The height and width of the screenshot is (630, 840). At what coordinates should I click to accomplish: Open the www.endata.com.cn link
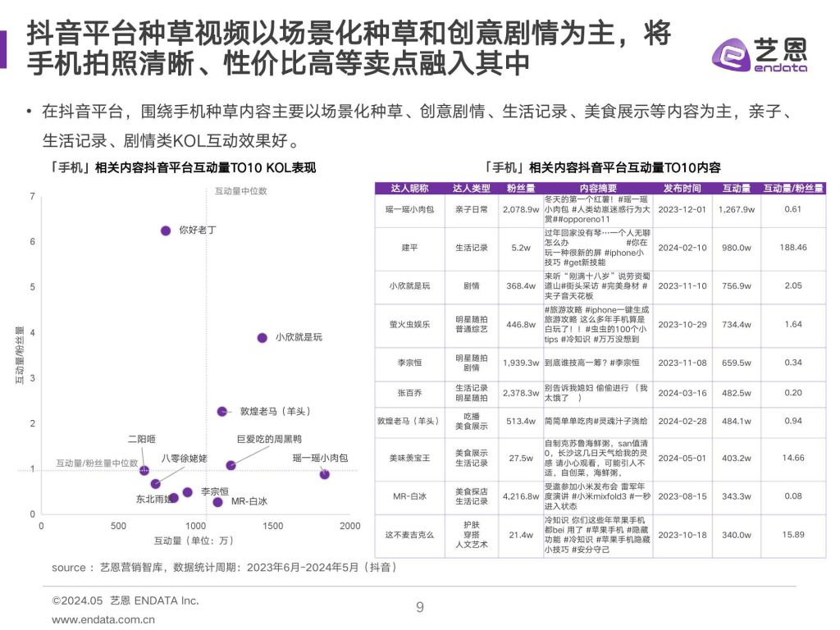click(x=103, y=620)
